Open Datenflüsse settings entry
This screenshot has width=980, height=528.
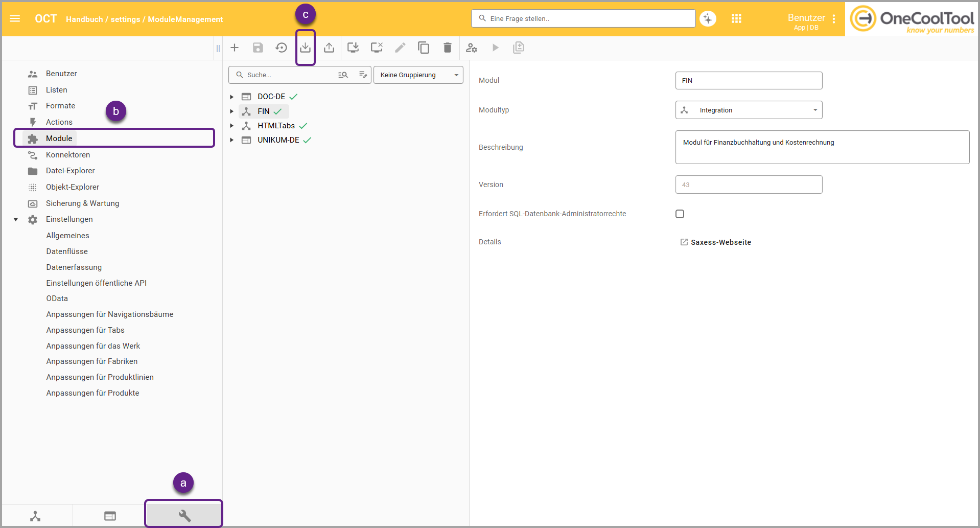pyautogui.click(x=67, y=251)
